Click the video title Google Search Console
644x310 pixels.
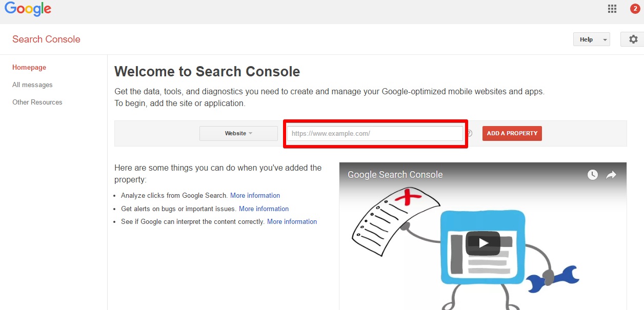tap(395, 175)
